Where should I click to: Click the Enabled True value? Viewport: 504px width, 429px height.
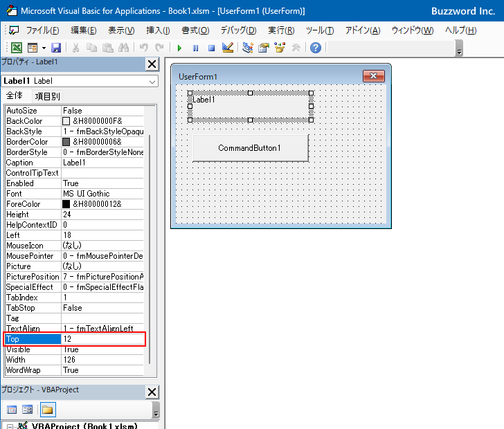(x=102, y=183)
